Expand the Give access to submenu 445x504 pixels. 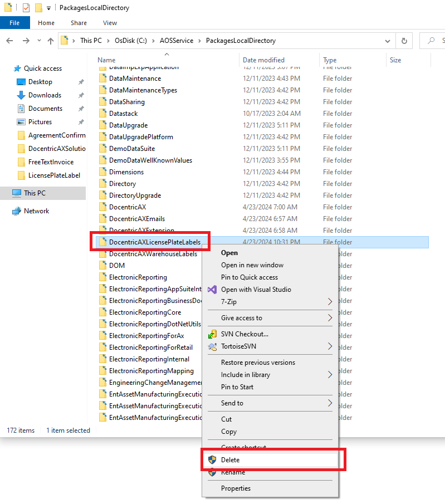[330, 318]
